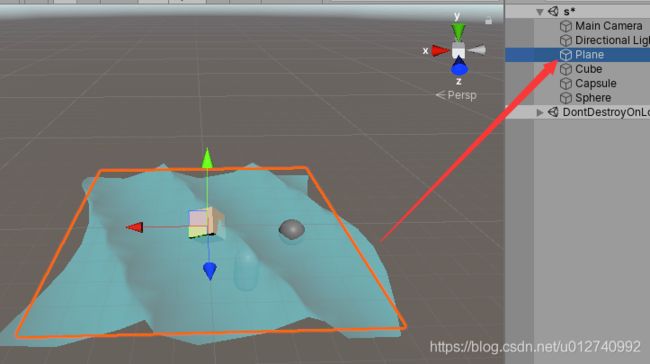Click the green Y-axis cone on orientation gizmo
650x364 pixels.
[x=458, y=32]
